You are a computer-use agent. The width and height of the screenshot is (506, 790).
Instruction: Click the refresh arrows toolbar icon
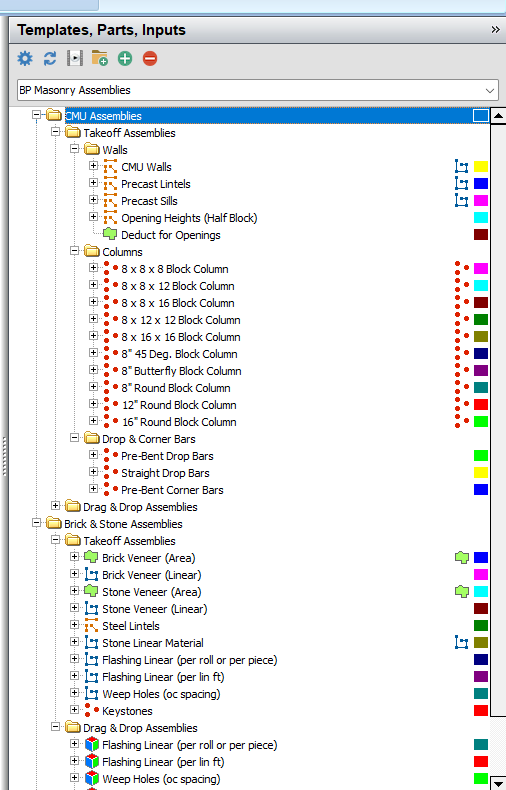[50, 58]
